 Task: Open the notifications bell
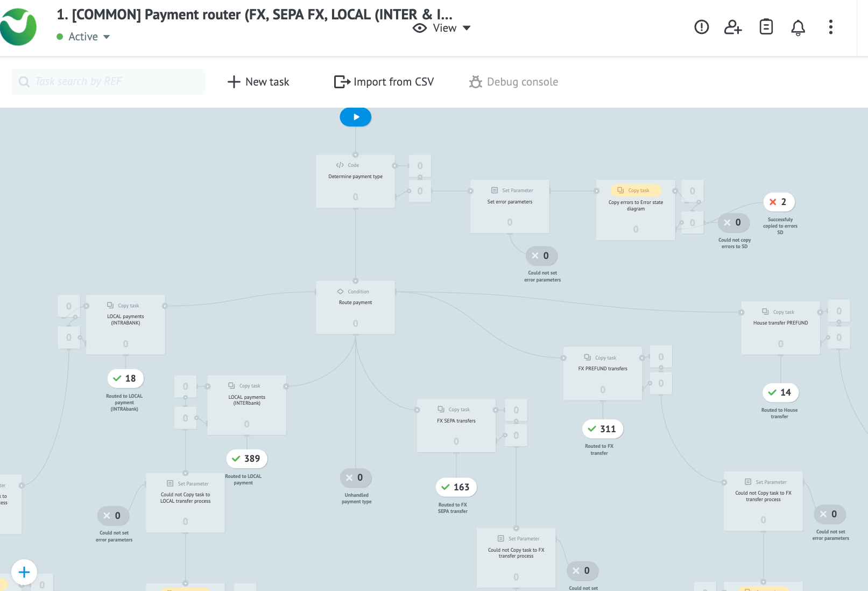coord(798,27)
